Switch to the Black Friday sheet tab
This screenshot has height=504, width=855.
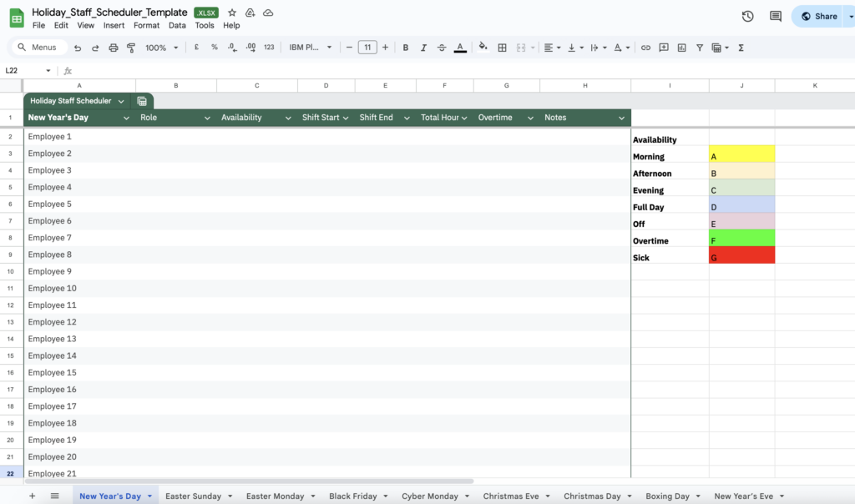click(352, 496)
